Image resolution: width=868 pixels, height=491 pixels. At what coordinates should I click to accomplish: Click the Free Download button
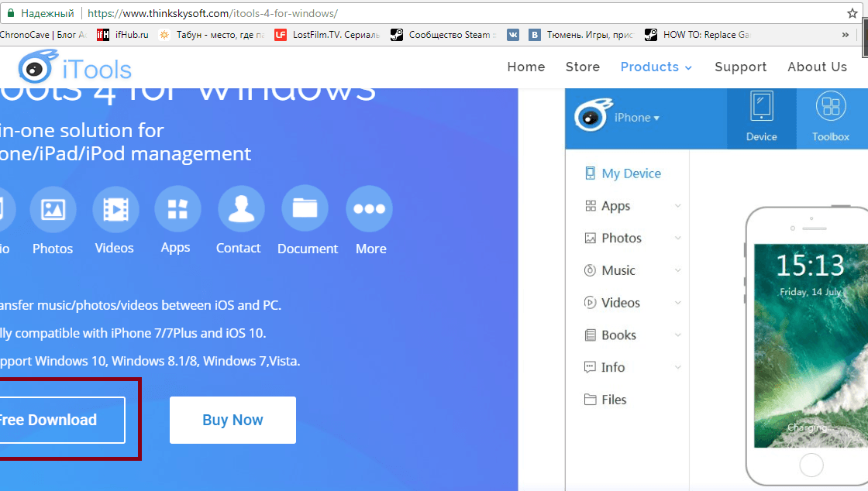pyautogui.click(x=61, y=420)
